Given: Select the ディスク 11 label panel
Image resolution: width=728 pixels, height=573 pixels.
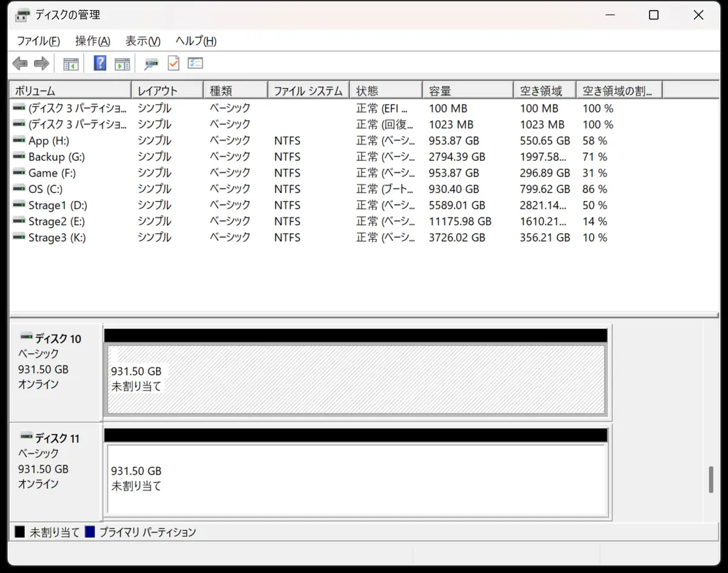Looking at the screenshot, I should tap(56, 472).
